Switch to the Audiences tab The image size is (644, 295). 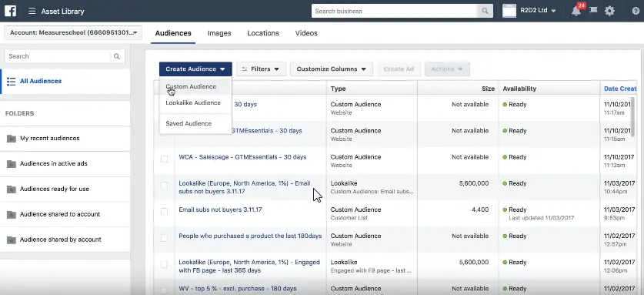(x=173, y=33)
